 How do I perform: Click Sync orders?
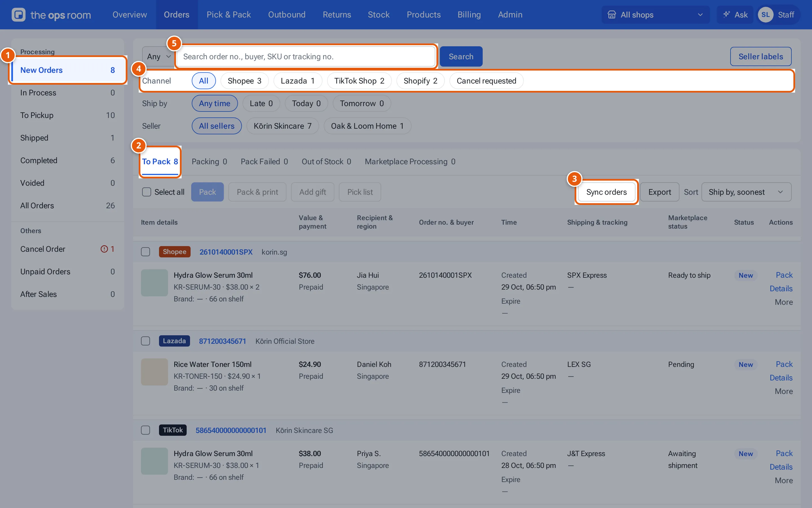click(606, 192)
